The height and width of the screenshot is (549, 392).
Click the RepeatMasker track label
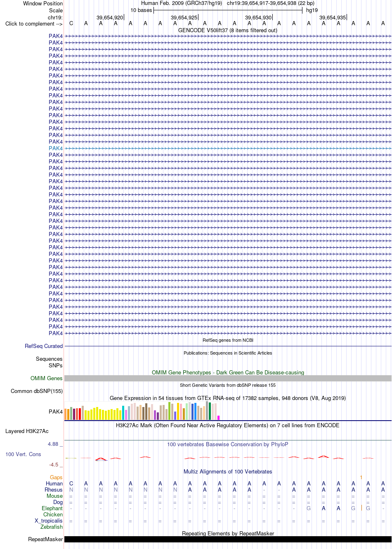click(45, 539)
